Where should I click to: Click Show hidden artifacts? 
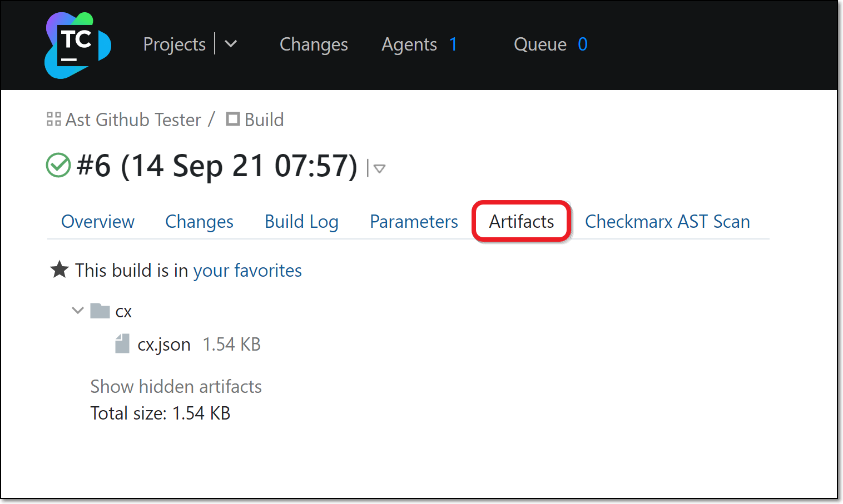[176, 386]
